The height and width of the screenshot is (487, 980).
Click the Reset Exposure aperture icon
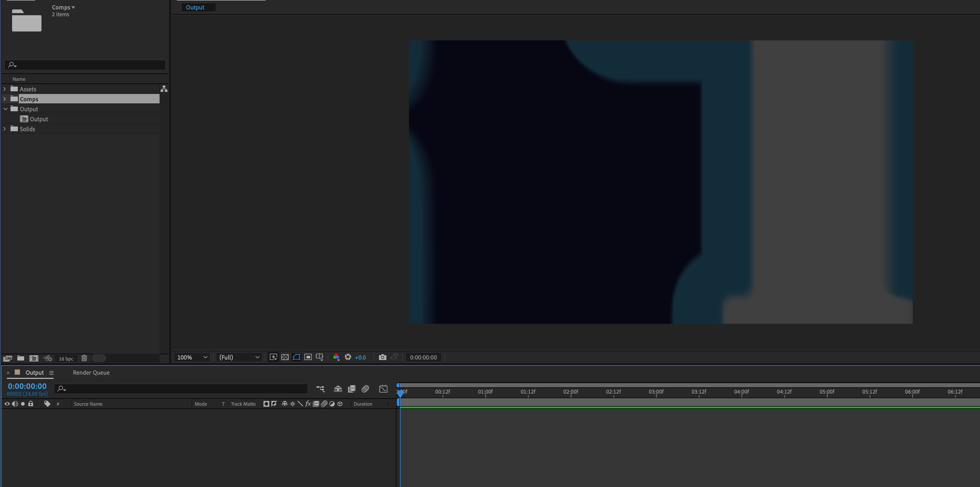[348, 357]
